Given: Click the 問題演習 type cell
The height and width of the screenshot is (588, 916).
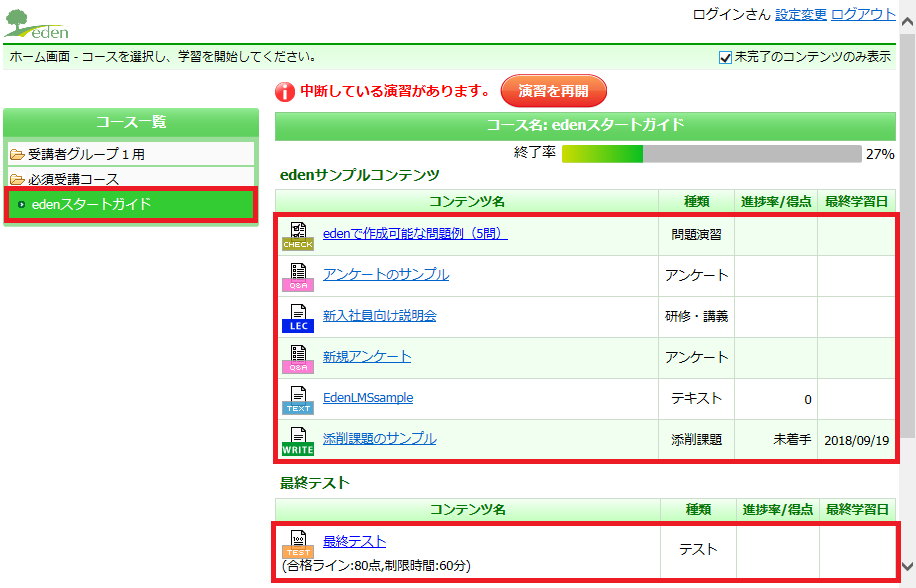Looking at the screenshot, I should click(696, 235).
